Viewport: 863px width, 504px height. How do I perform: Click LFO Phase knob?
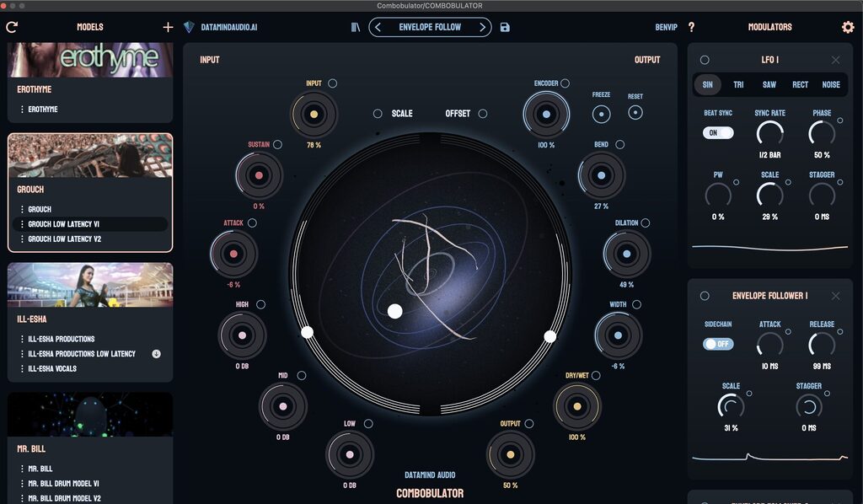click(x=821, y=134)
